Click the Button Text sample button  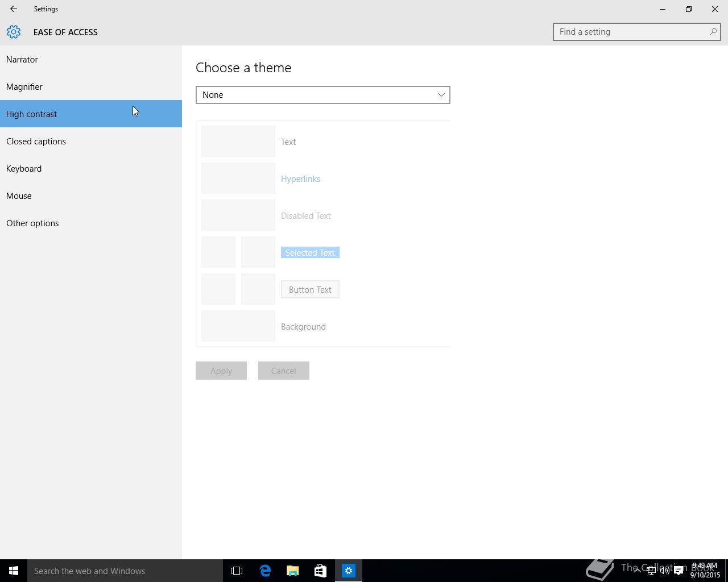pos(310,289)
